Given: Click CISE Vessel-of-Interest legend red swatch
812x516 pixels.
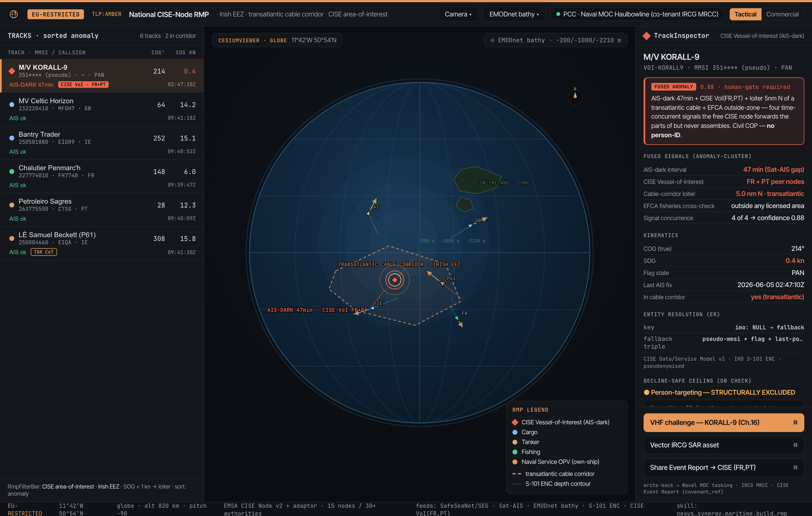Looking at the screenshot, I should tap(515, 422).
